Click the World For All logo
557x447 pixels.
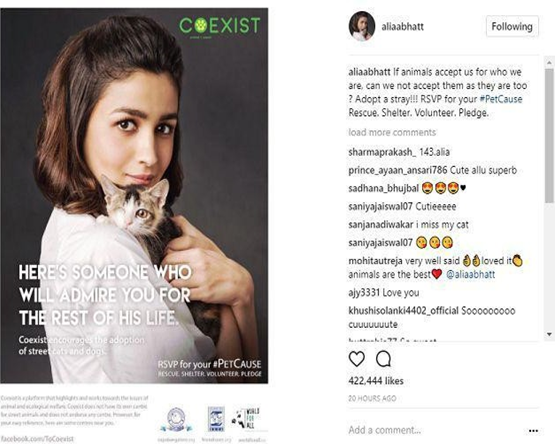tap(246, 419)
